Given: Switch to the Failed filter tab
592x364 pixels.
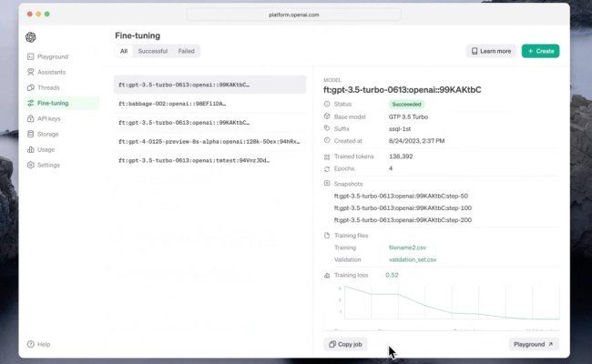Looking at the screenshot, I should pos(186,51).
